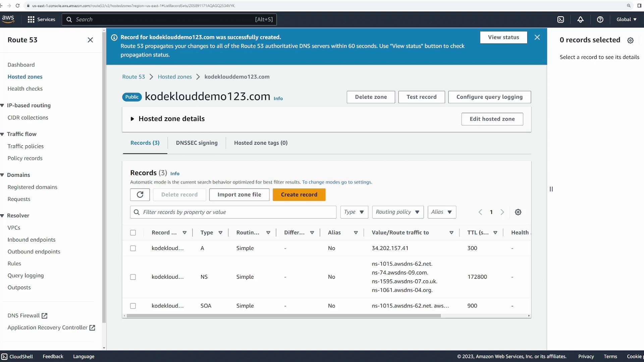644x362 pixels.
Task: Open the Type filter dropdown
Action: [354, 212]
